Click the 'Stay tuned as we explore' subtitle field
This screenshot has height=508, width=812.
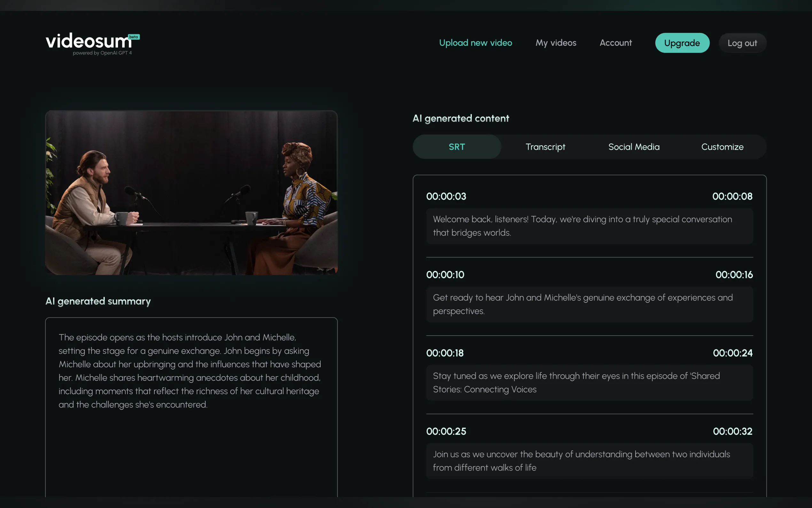pyautogui.click(x=589, y=382)
